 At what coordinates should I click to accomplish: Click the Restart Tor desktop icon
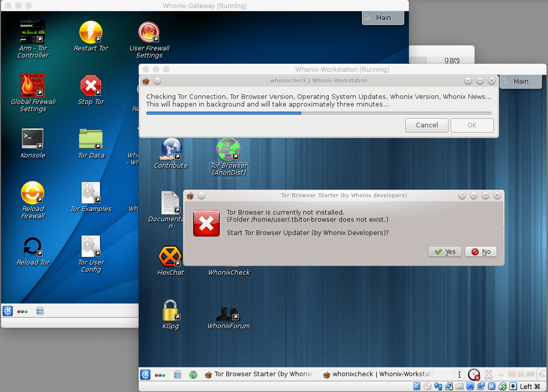coord(91,36)
